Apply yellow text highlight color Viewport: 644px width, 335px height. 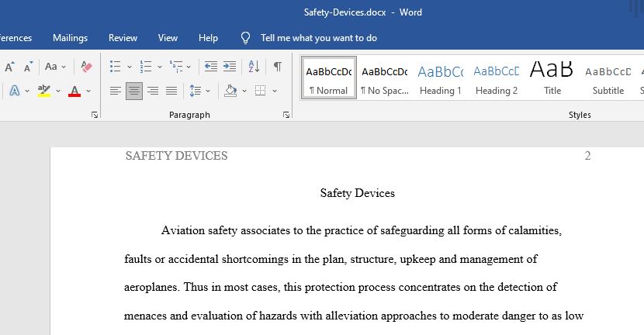click(44, 90)
